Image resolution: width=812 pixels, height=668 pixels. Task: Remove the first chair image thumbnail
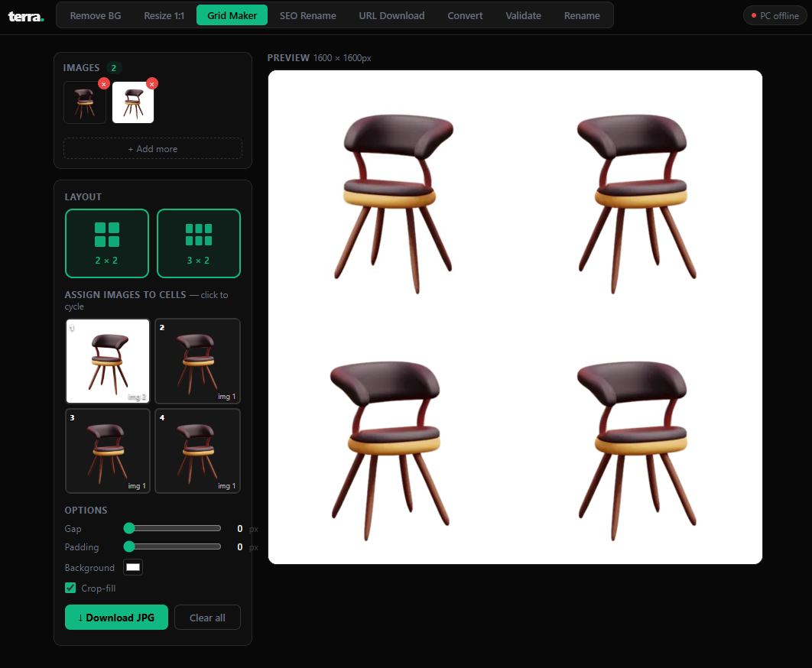(x=103, y=84)
